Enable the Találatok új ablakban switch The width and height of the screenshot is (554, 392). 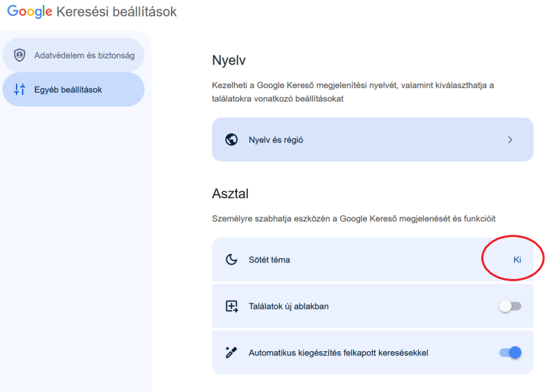pyautogui.click(x=510, y=306)
